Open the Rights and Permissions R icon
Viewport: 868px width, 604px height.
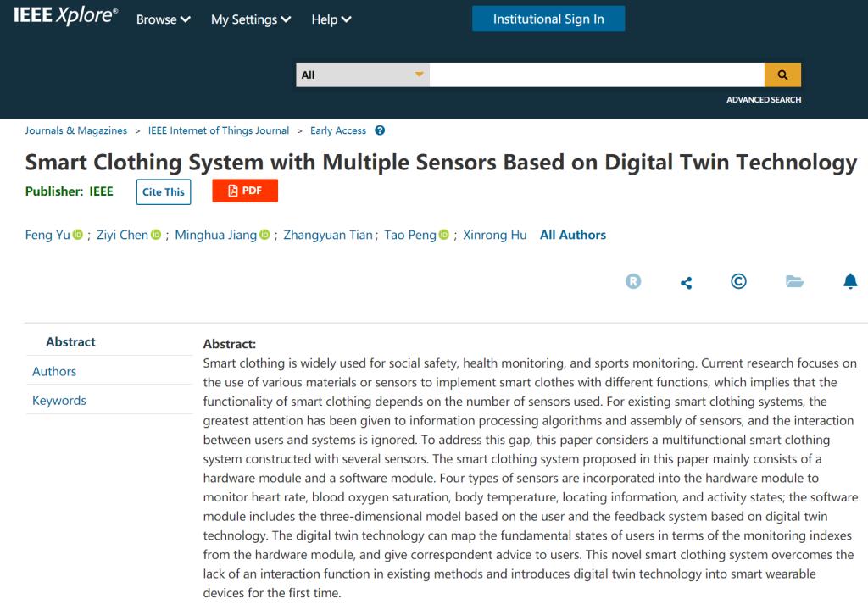[x=633, y=282]
